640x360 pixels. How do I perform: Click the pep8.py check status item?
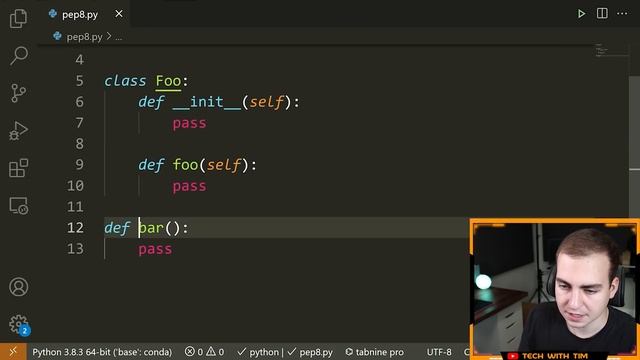310,352
